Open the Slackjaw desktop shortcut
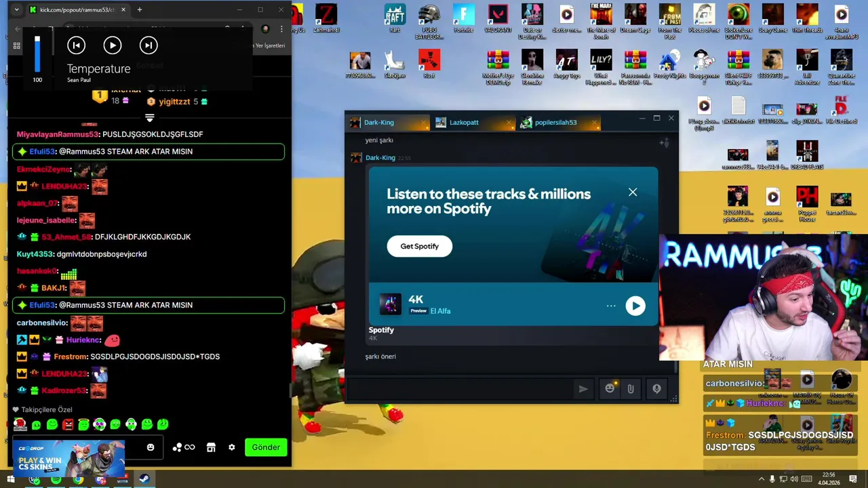 [x=395, y=64]
